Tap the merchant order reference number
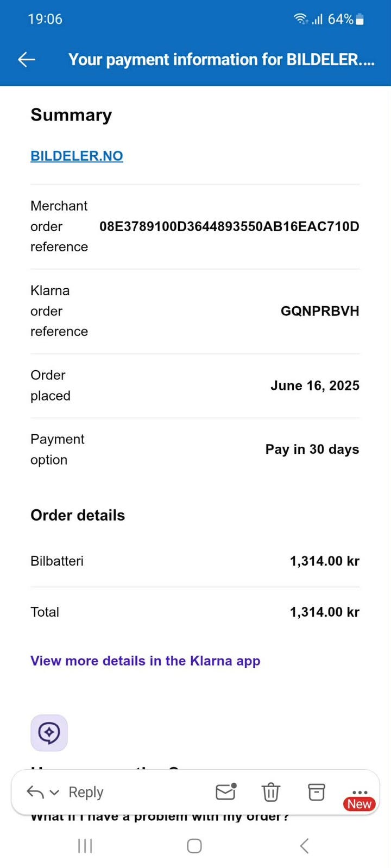The height and width of the screenshot is (868, 391). 229,226
